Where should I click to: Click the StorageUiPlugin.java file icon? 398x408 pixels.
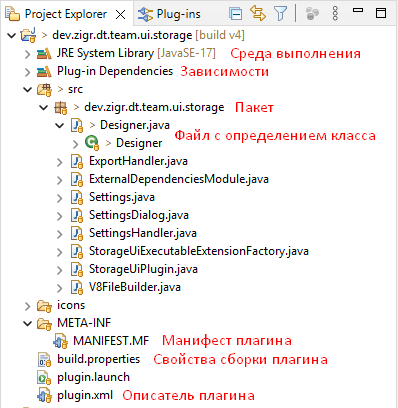(x=77, y=270)
